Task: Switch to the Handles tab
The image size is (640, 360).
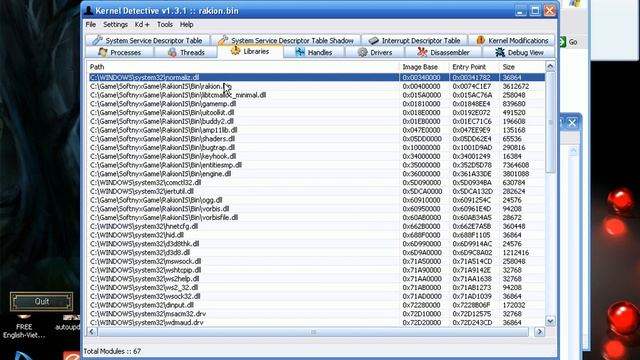Action: 313,52
